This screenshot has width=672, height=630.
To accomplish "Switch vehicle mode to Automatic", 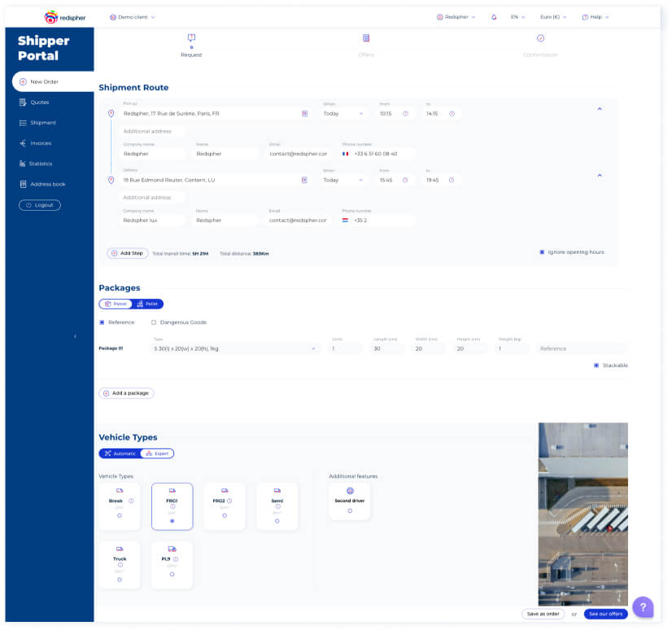I will [120, 453].
